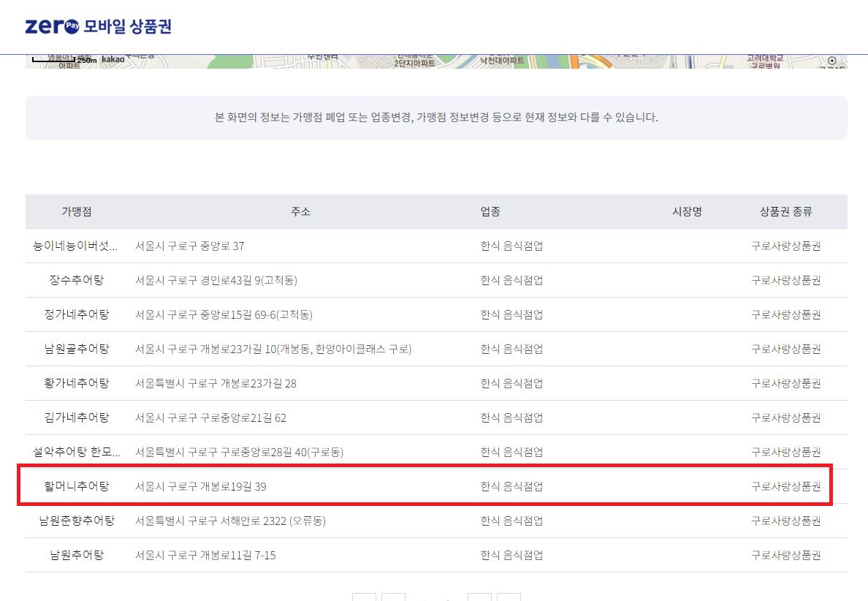Select the 가맹점 column header
This screenshot has width=868, height=601.
(77, 211)
